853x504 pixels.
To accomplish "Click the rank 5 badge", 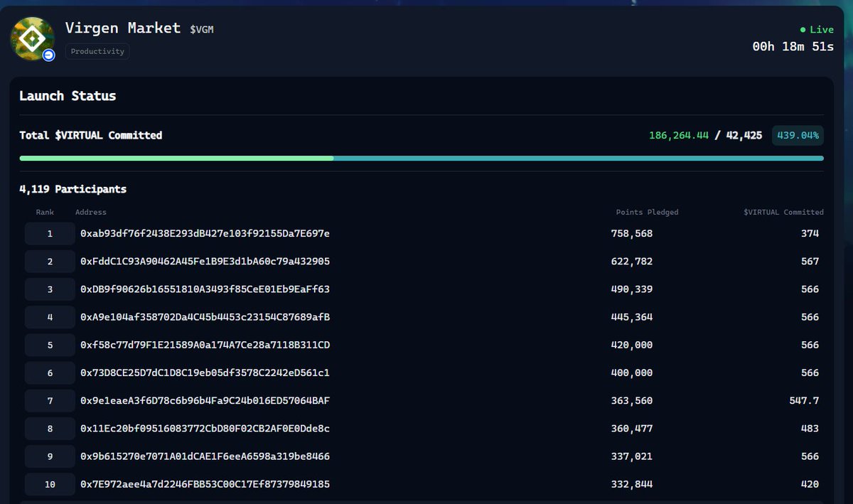I will 49,345.
